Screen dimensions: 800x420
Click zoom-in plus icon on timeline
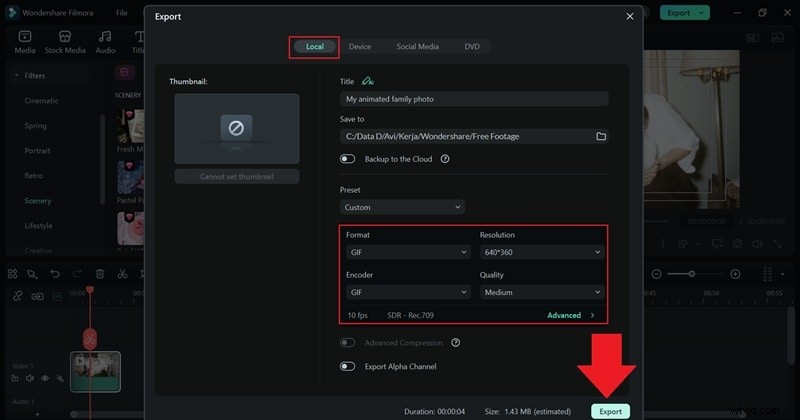735,274
